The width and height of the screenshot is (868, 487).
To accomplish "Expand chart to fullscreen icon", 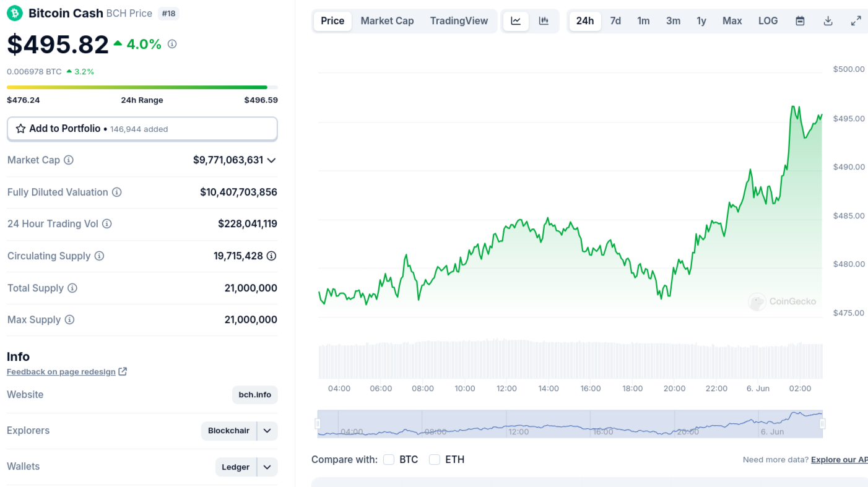I will point(856,20).
